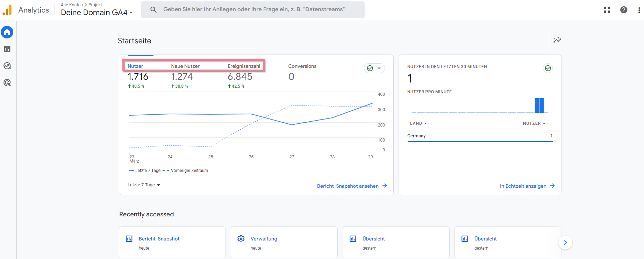Open the three-dot more options menu
Viewport: 644px width, 259px height.
tap(639, 10)
